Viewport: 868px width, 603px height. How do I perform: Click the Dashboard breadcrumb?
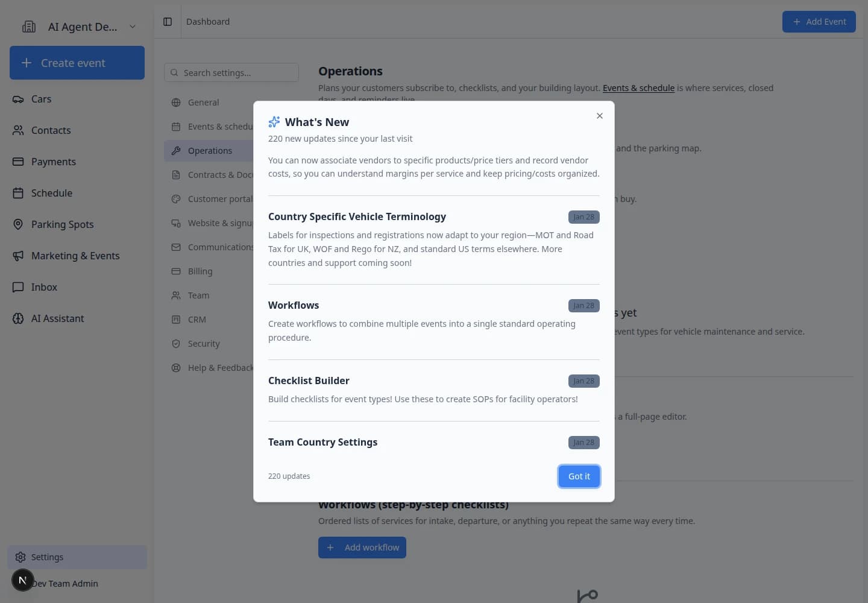pyautogui.click(x=208, y=22)
